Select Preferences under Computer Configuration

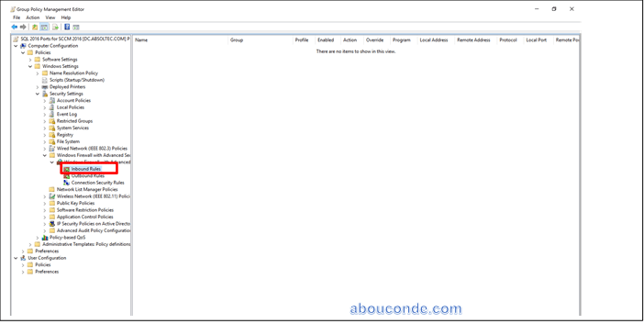tap(47, 251)
